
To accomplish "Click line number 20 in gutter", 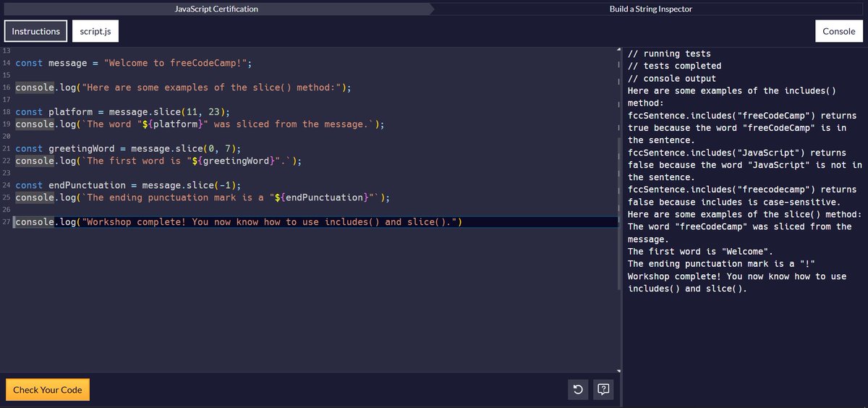I will (x=6, y=136).
